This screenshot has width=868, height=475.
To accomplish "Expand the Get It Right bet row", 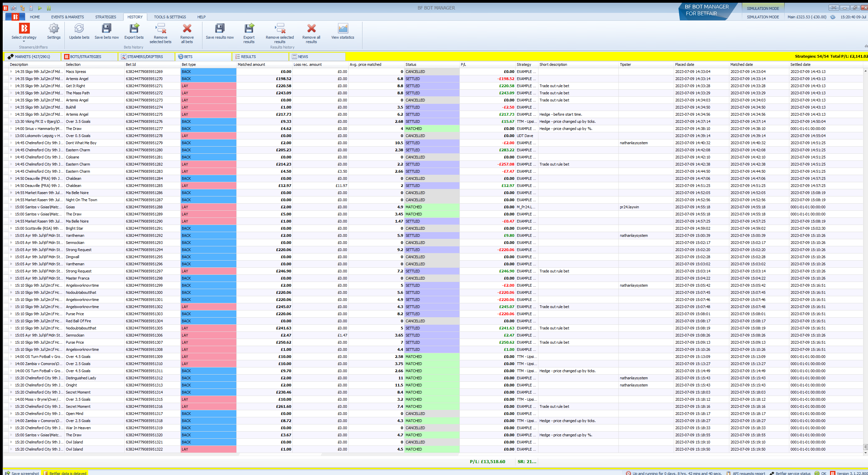I will tap(11, 86).
